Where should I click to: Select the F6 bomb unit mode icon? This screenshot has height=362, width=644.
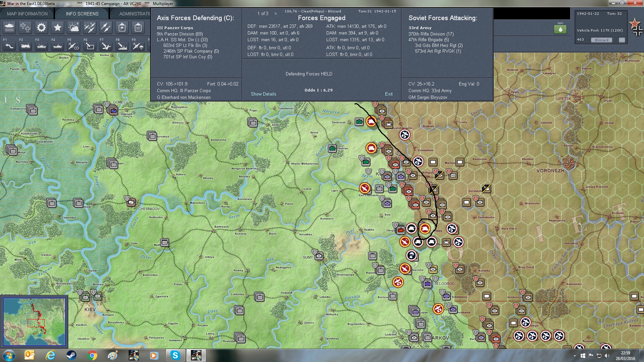[90, 46]
